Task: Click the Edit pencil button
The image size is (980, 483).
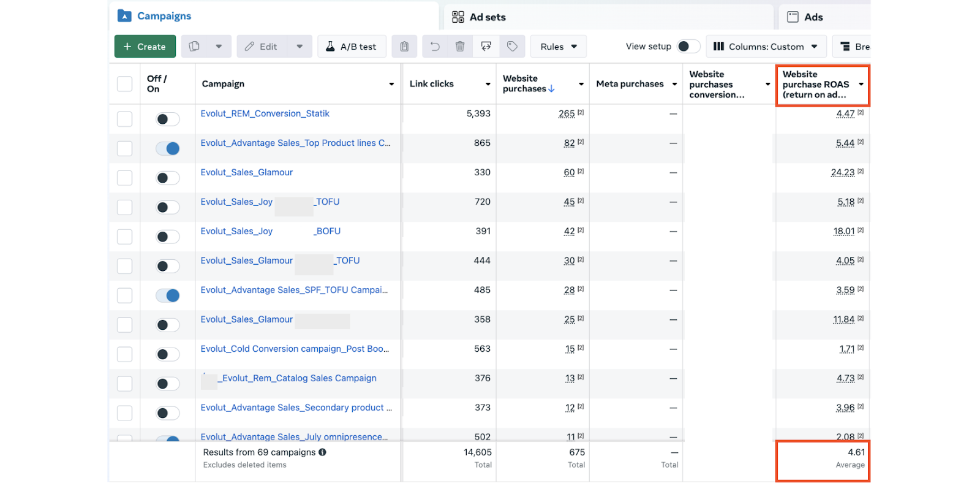Action: (x=262, y=47)
